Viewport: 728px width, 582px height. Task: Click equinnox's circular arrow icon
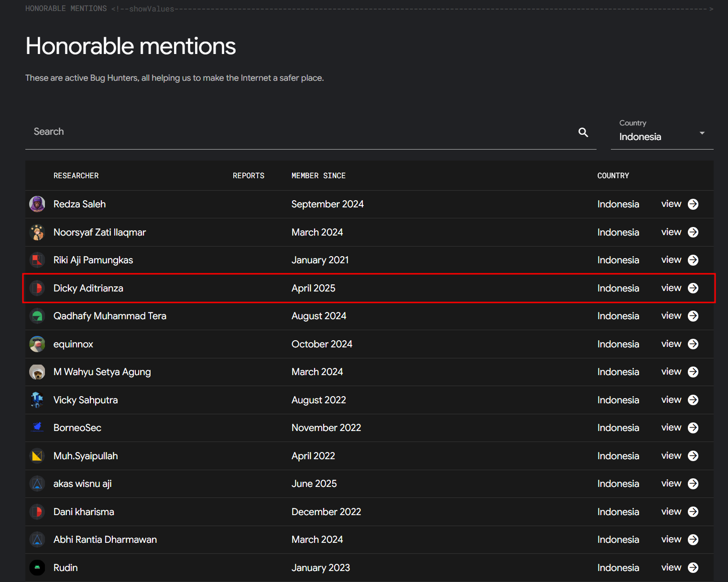(693, 344)
